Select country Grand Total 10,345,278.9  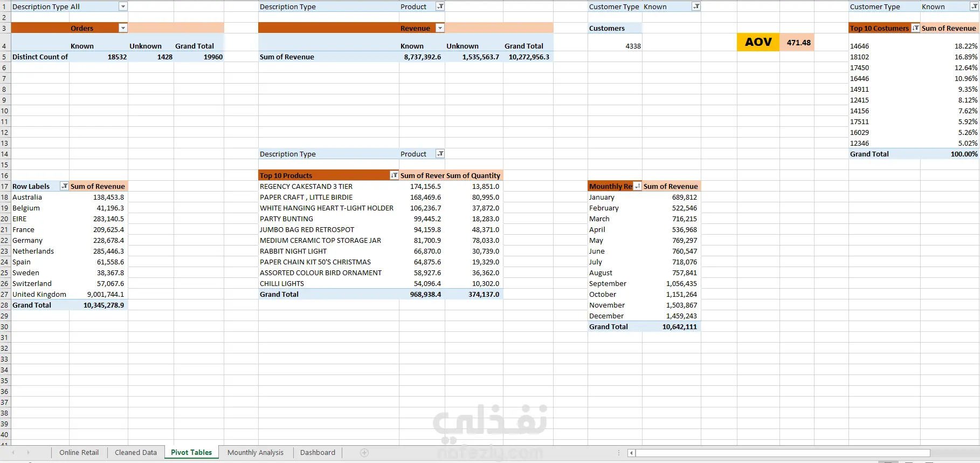99,305
